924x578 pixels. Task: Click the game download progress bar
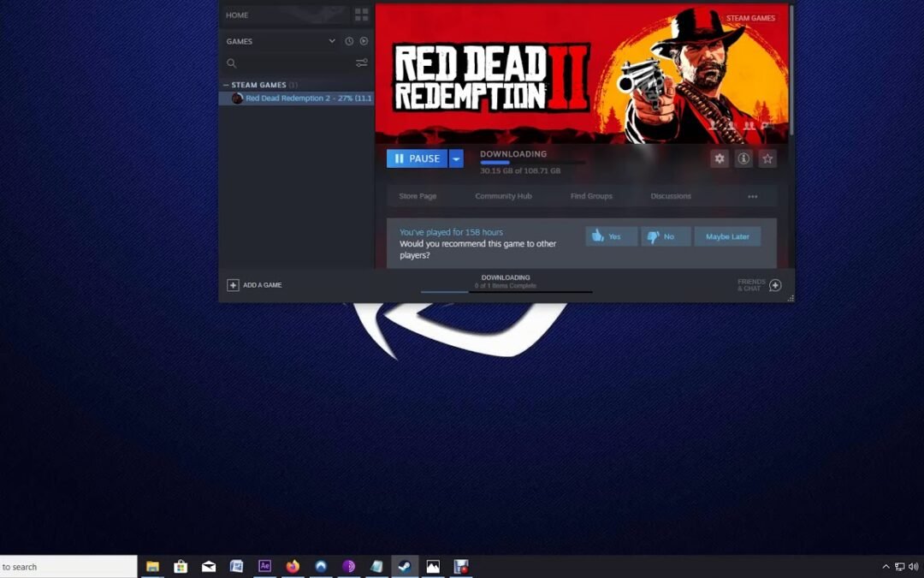pyautogui.click(x=533, y=163)
